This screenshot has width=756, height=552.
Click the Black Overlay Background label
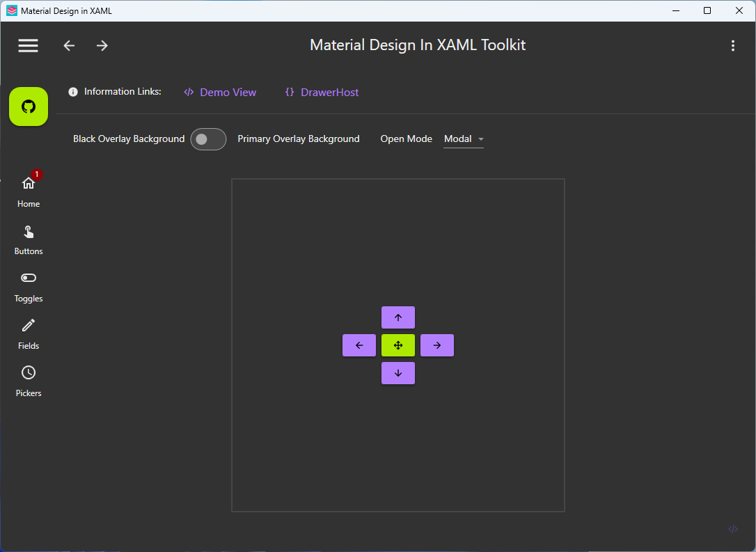pyautogui.click(x=129, y=139)
